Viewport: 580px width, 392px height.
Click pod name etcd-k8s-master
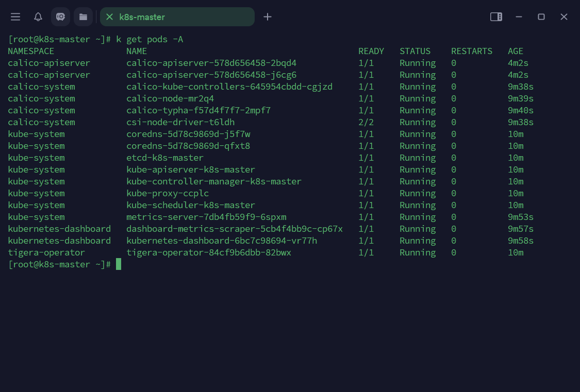click(165, 158)
